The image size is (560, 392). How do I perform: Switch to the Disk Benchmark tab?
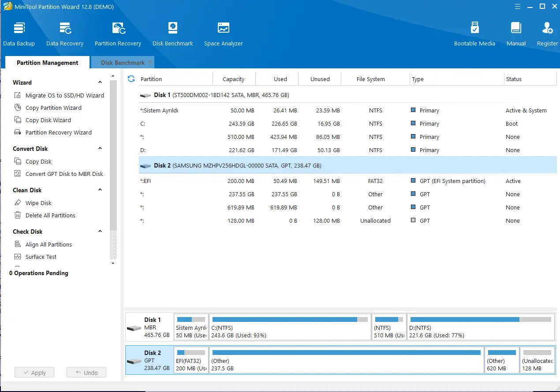click(x=123, y=63)
